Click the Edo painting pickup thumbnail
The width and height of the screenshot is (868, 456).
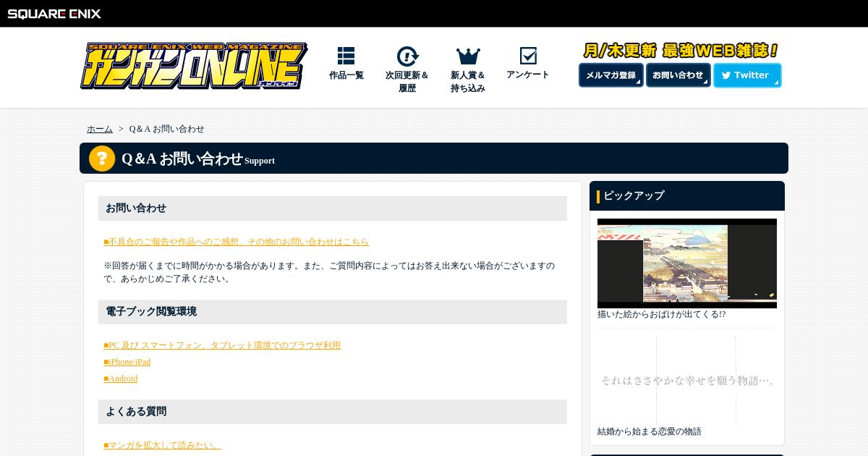click(x=687, y=263)
